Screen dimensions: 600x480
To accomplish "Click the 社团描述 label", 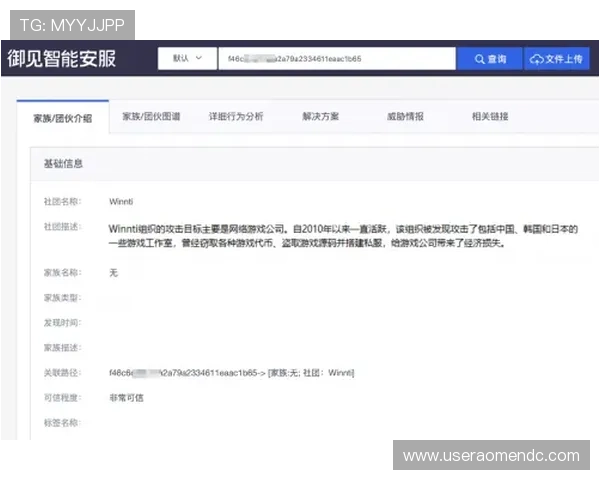I will pyautogui.click(x=62, y=227).
